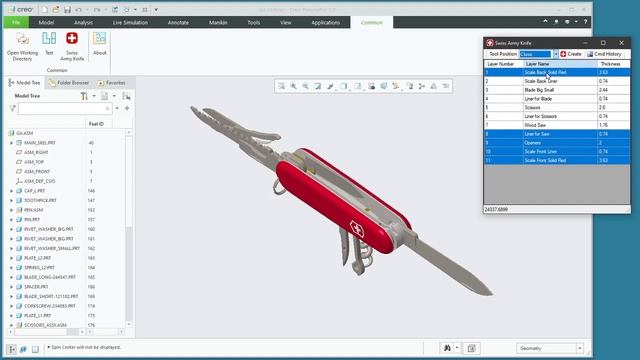
Task: Open the dropdown arrow next to tree search field
Action: (x=117, y=109)
